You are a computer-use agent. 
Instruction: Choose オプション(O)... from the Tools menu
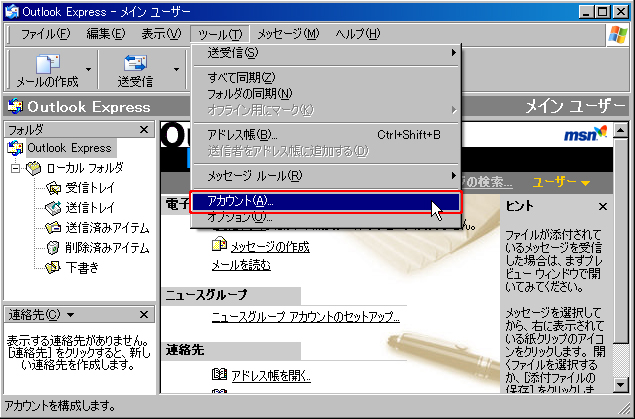tap(326, 218)
